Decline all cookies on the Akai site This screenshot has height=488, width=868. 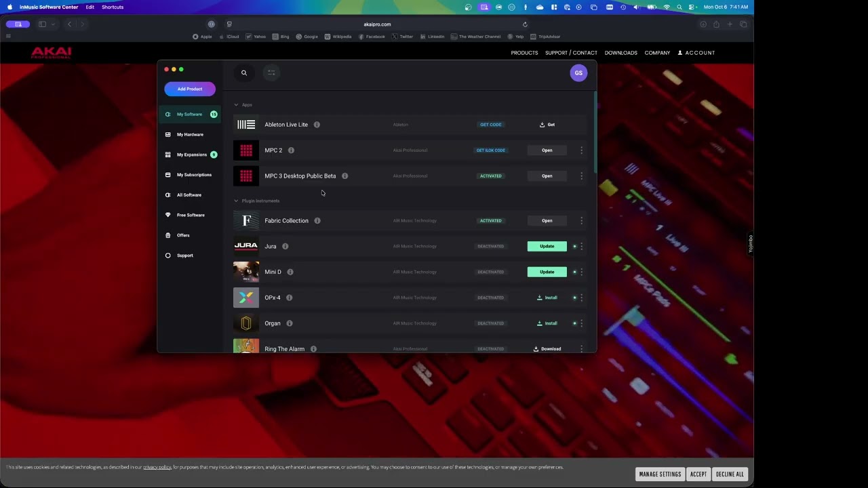730,474
